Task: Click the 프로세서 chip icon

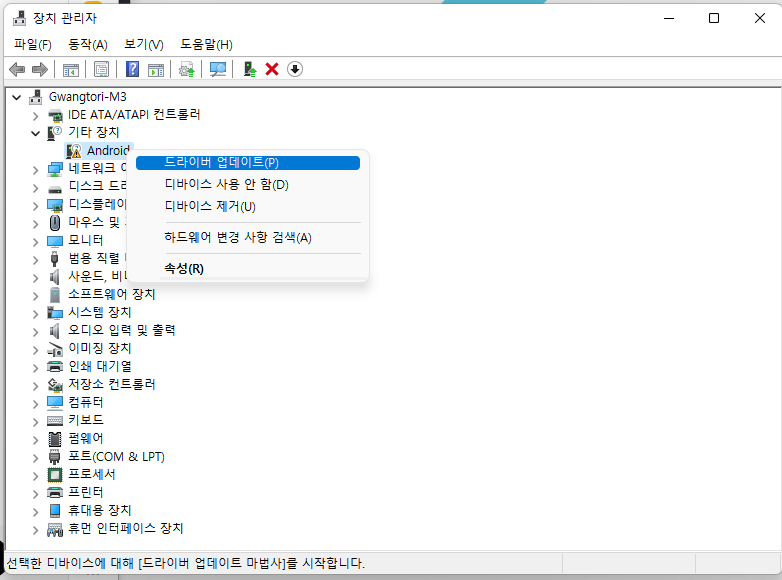Action: click(x=55, y=475)
